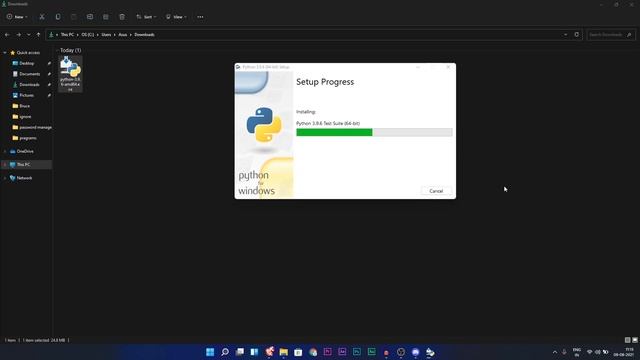Open the Windows Start menu
This screenshot has width=640, height=360.
210,352
